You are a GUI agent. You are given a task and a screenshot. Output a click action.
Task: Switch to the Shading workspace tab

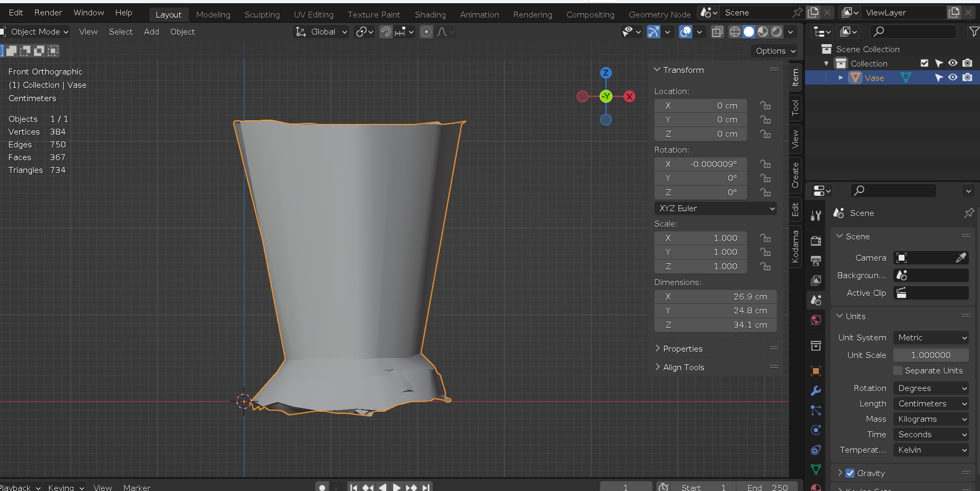(430, 14)
